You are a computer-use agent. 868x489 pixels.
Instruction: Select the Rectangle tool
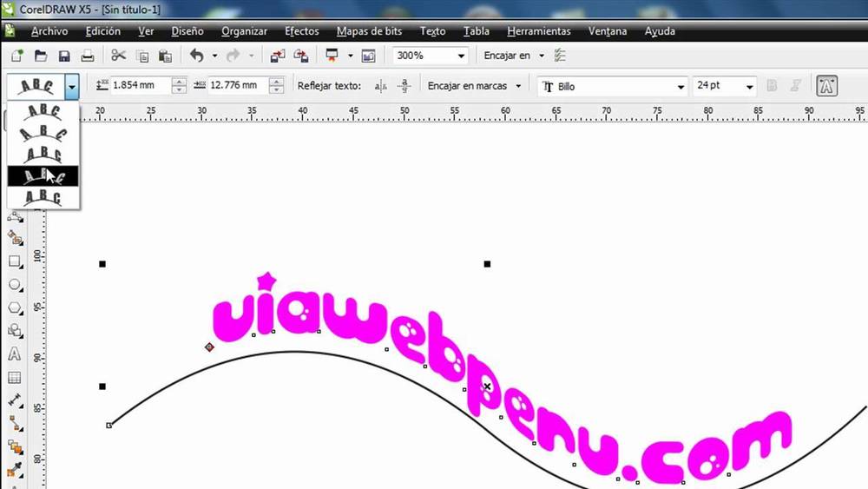(15, 261)
